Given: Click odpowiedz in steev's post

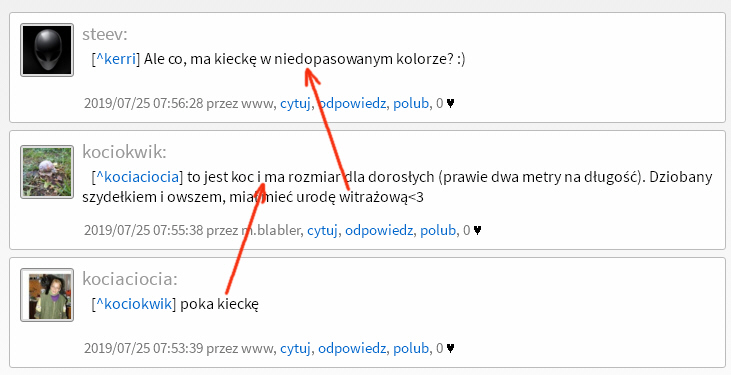Looking at the screenshot, I should [x=352, y=103].
